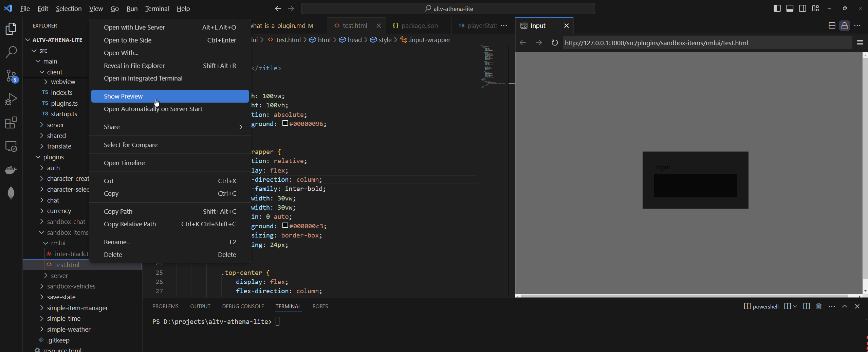Reload the preview page
Image resolution: width=868 pixels, height=352 pixels.
pyautogui.click(x=554, y=43)
